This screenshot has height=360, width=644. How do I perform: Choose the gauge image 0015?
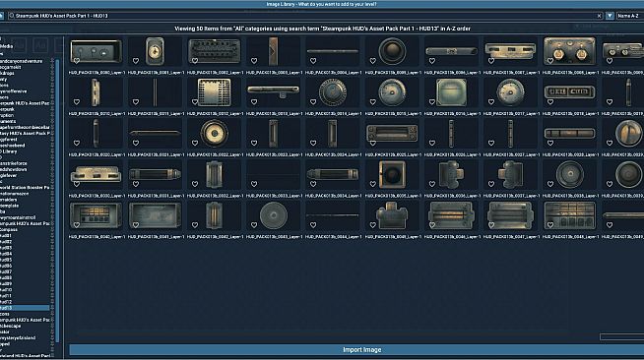392,92
